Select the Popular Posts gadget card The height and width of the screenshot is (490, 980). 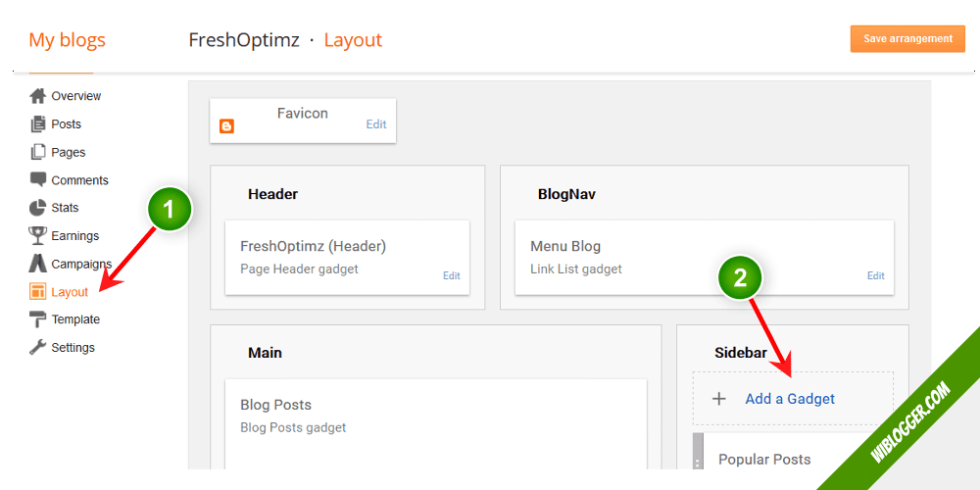tap(794, 451)
